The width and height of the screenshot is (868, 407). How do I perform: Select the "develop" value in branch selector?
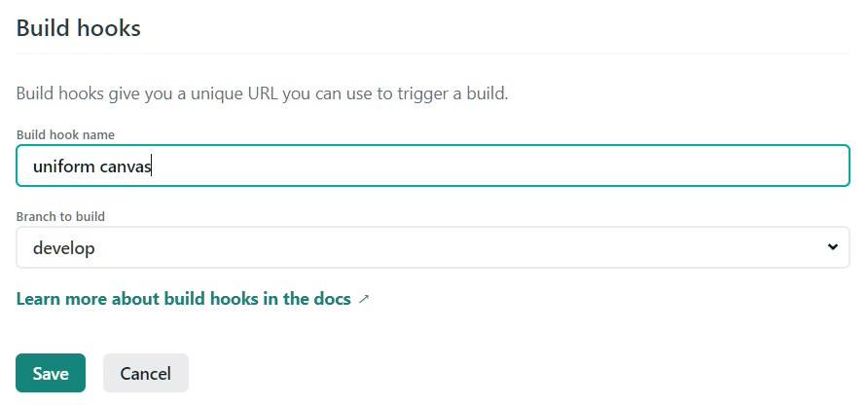pos(64,248)
